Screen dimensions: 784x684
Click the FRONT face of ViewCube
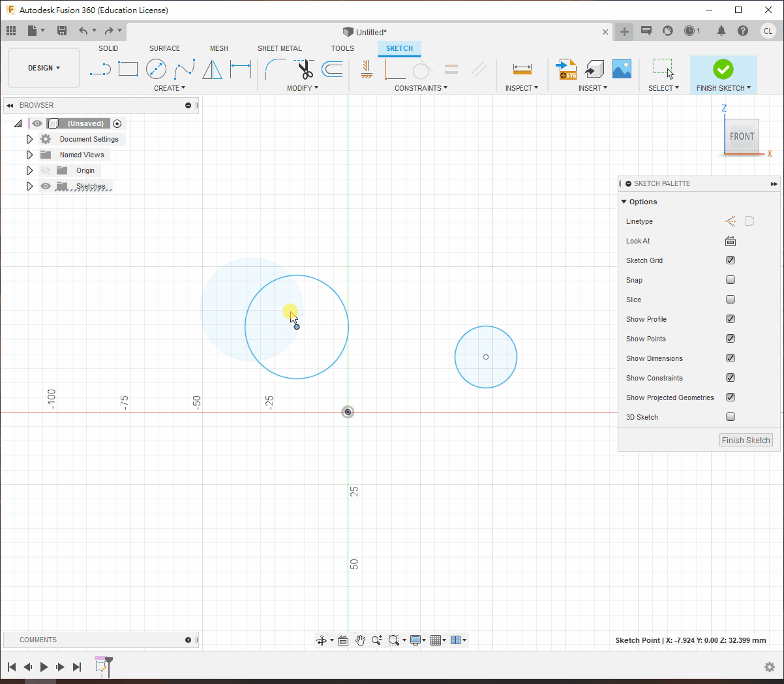742,136
